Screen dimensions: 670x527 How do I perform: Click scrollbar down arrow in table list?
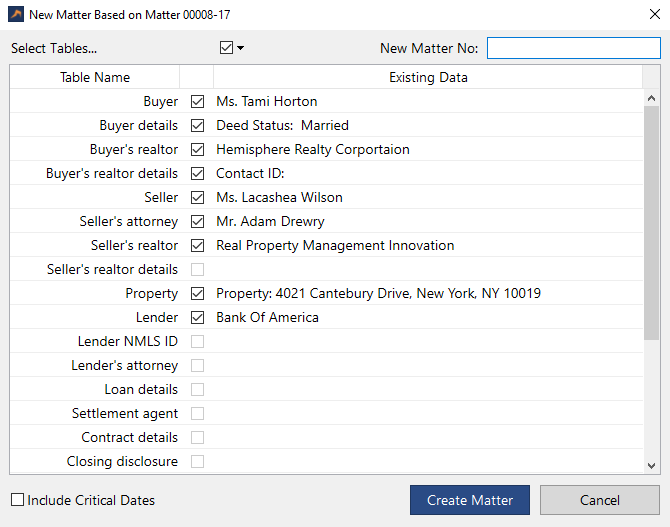pyautogui.click(x=652, y=465)
